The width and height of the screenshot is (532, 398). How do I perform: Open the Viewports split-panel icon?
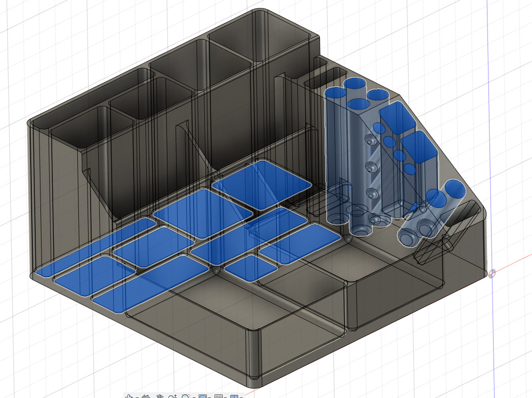pos(234,396)
